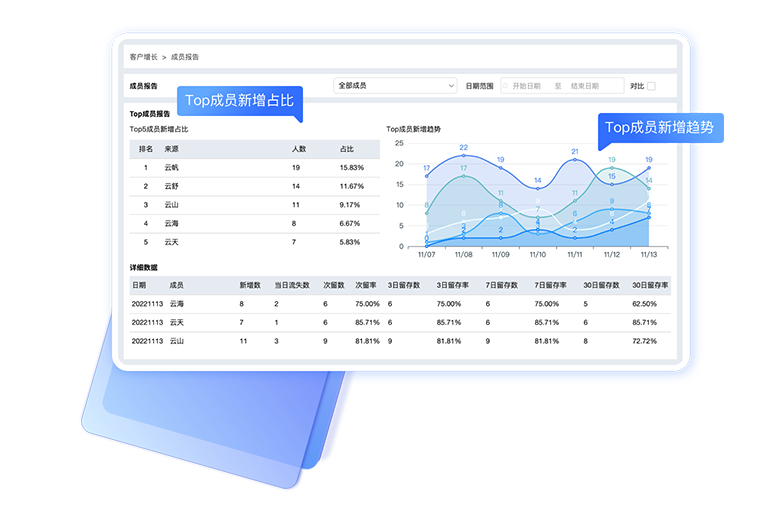The image size is (760, 520).
Task: Click the 11/10 label on the chart x-axis
Action: (x=537, y=255)
